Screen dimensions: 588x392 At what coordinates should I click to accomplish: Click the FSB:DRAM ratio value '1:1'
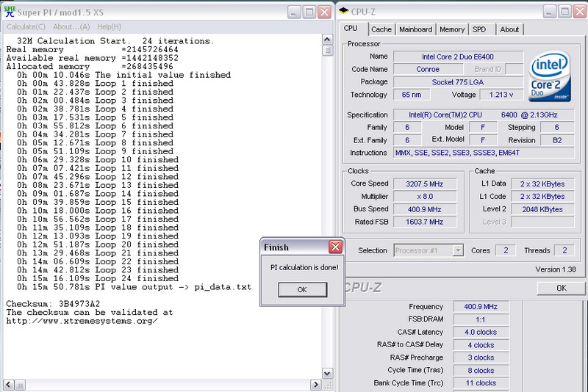pos(481,319)
